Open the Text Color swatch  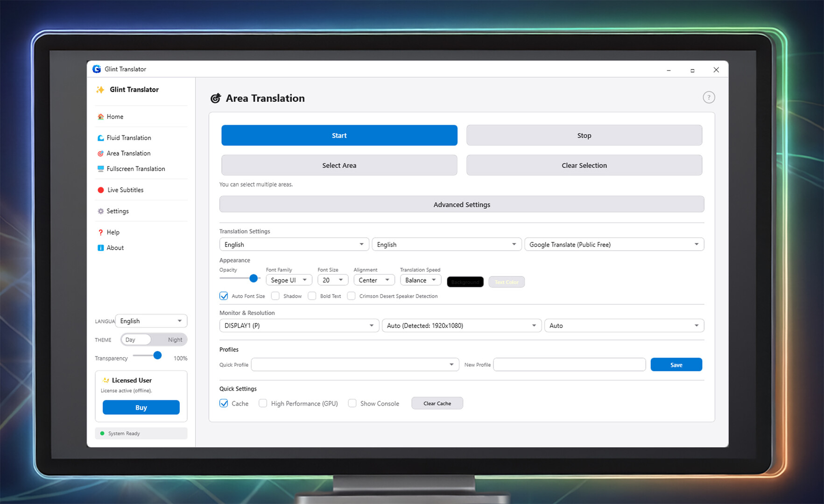(507, 282)
